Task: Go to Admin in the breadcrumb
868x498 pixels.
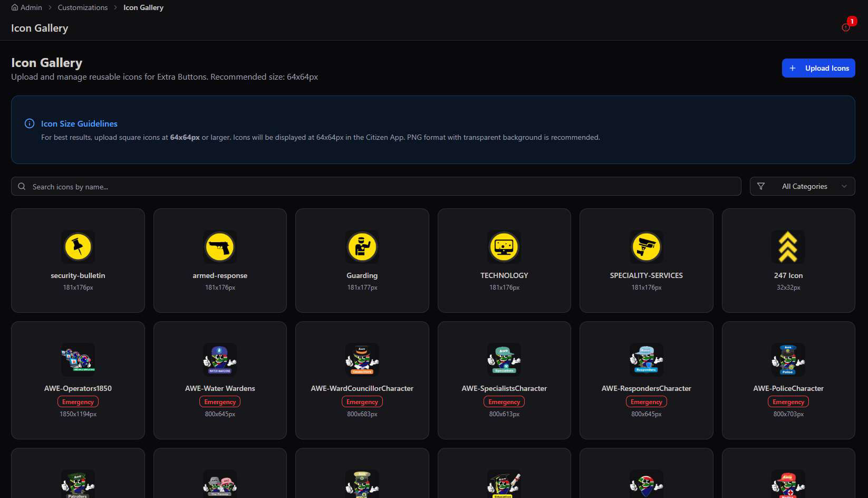Action: pyautogui.click(x=26, y=7)
